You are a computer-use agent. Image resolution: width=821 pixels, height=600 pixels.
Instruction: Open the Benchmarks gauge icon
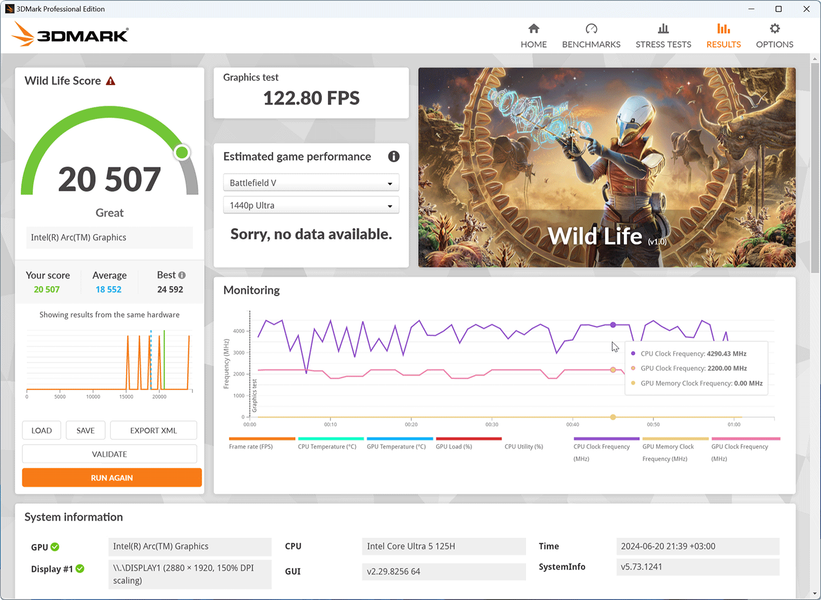click(591, 28)
